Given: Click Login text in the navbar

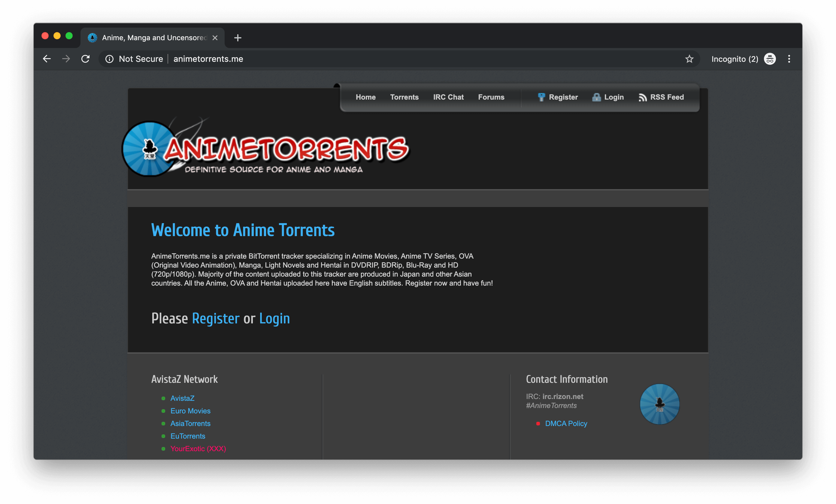Looking at the screenshot, I should point(614,97).
